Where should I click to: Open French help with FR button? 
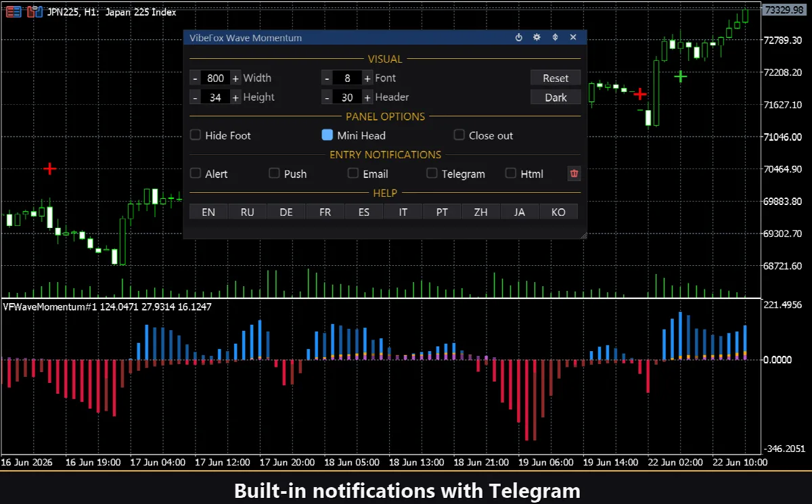click(x=325, y=212)
